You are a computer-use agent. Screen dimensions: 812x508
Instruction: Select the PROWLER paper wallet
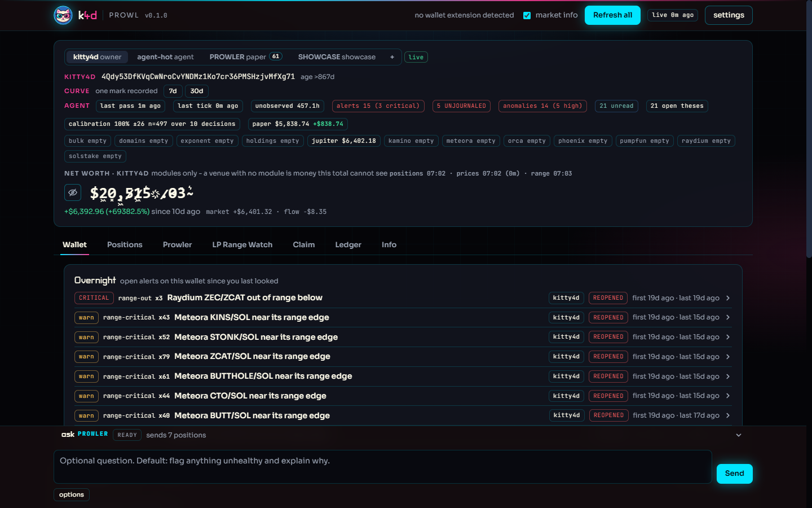click(x=246, y=57)
